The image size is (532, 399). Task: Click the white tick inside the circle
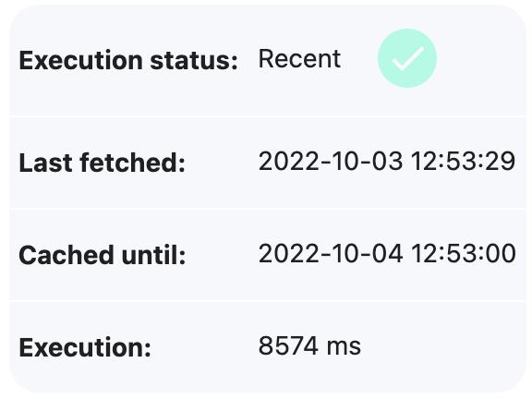(408, 59)
